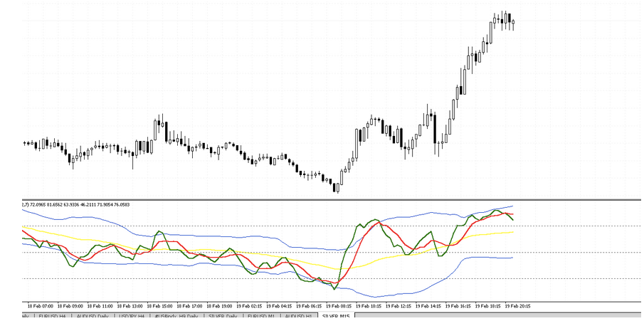This screenshot has height=321, width=644.
Task: Click the right end of the lower blue band
Action: 512,258
